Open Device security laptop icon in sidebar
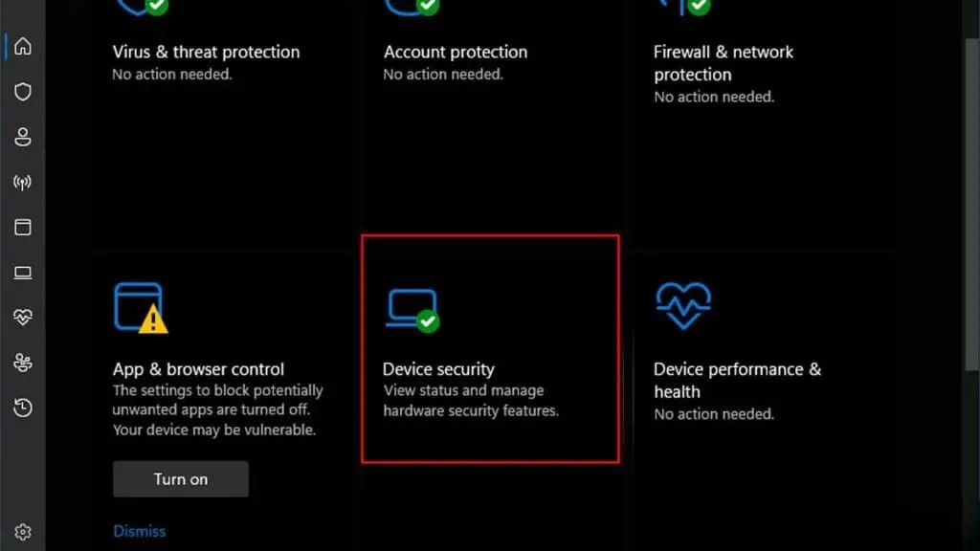The height and width of the screenshot is (551, 980). pyautogui.click(x=23, y=273)
